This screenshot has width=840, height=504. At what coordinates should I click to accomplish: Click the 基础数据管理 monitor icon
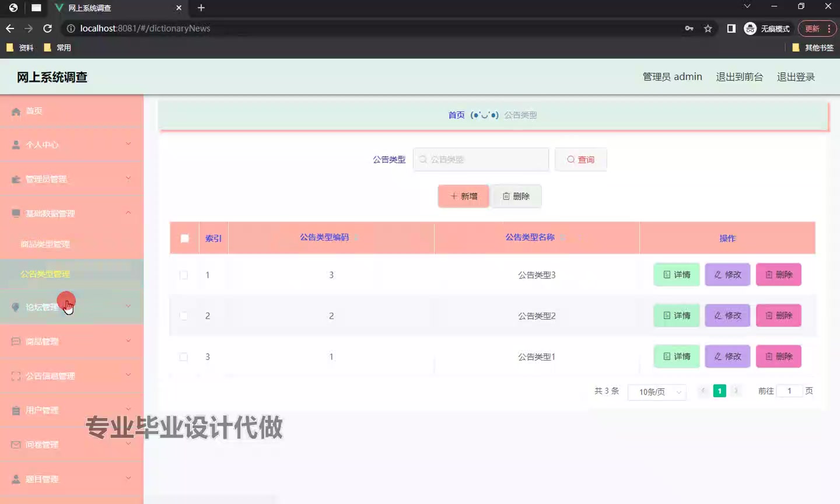point(16,213)
